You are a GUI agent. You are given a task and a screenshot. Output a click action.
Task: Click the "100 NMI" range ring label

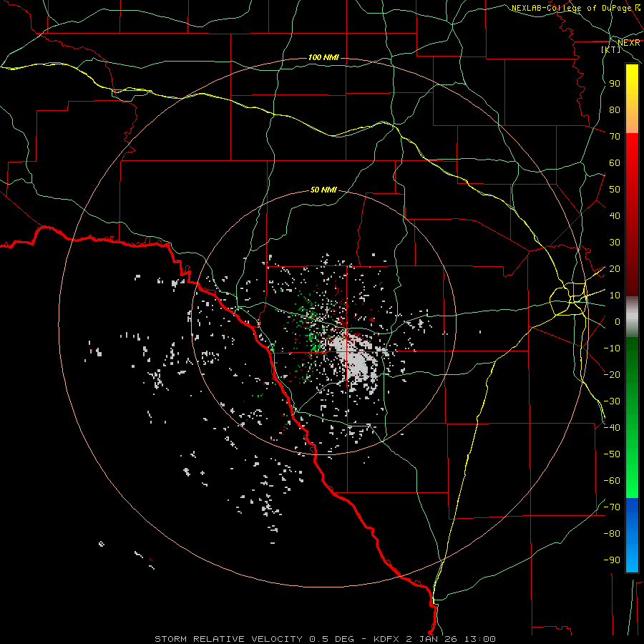pyautogui.click(x=323, y=57)
